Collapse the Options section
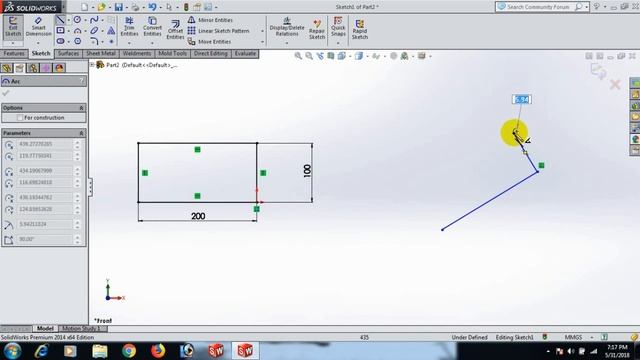 point(81,108)
